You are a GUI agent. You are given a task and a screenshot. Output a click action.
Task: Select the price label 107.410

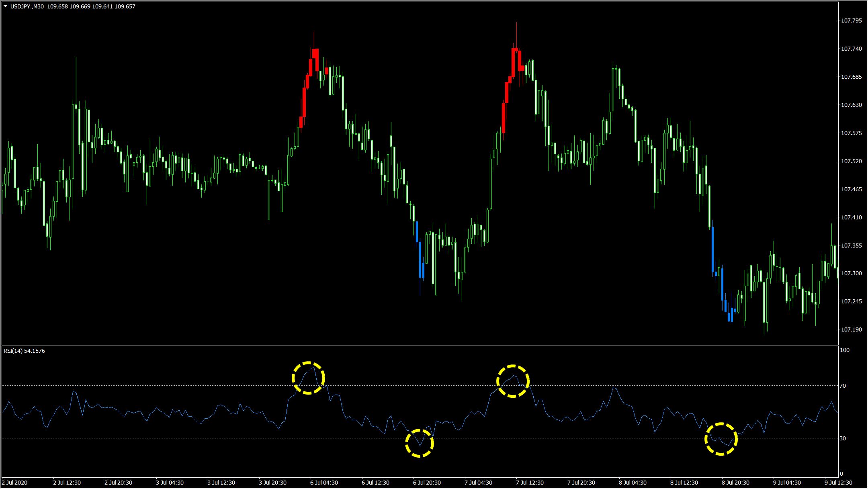852,217
